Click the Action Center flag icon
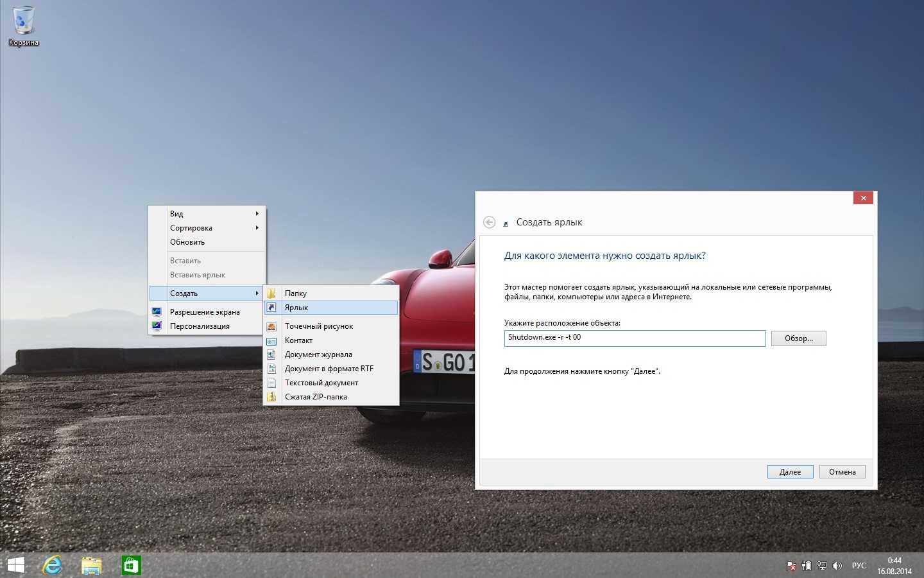Image resolution: width=924 pixels, height=578 pixels. (x=791, y=566)
